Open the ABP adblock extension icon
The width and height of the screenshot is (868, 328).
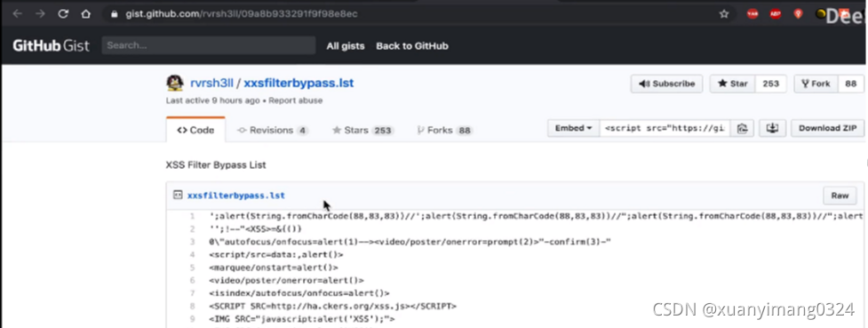pyautogui.click(x=775, y=14)
